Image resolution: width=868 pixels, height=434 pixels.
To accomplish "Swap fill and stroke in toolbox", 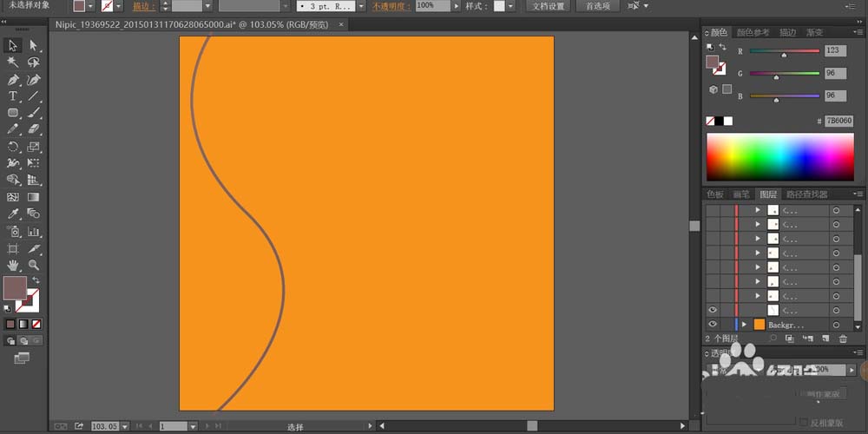I will pyautogui.click(x=36, y=280).
